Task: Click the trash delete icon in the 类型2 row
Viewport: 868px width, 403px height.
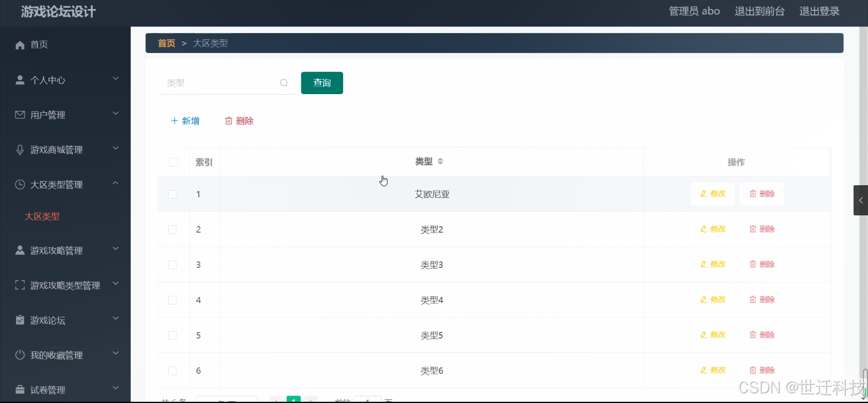Action: coord(752,229)
